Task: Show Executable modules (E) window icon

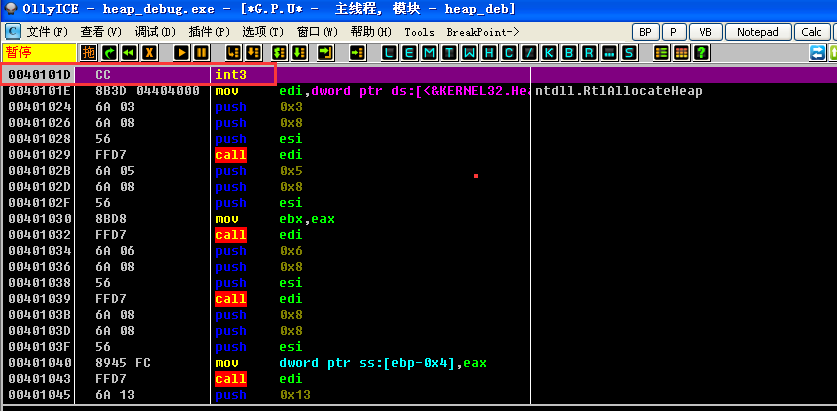Action: [x=409, y=52]
